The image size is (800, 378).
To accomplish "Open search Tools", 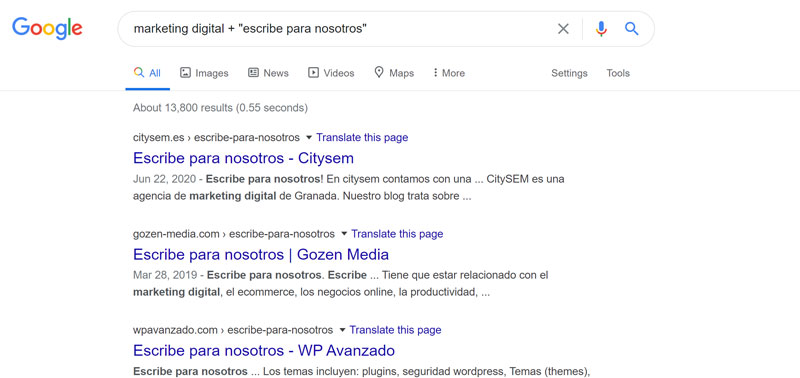I will point(618,73).
